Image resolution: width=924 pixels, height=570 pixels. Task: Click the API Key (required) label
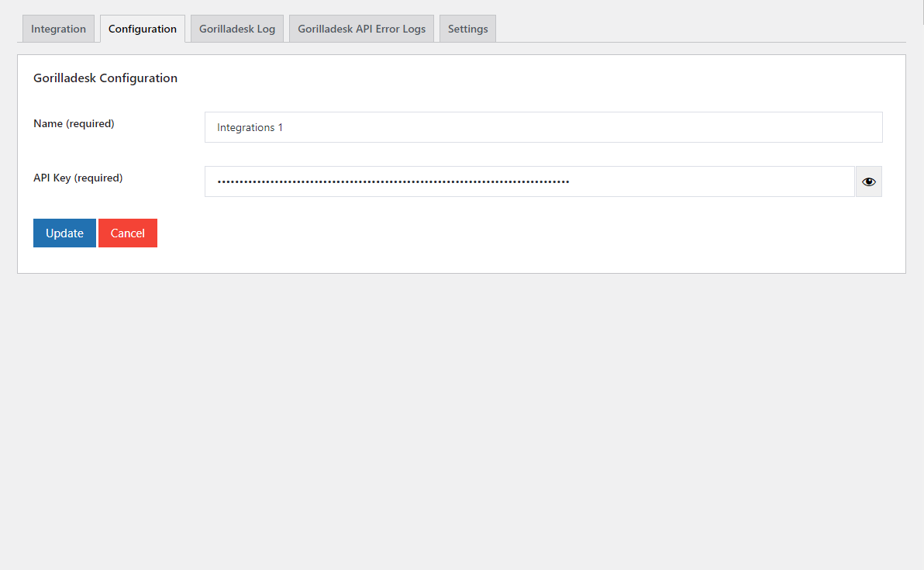point(78,178)
